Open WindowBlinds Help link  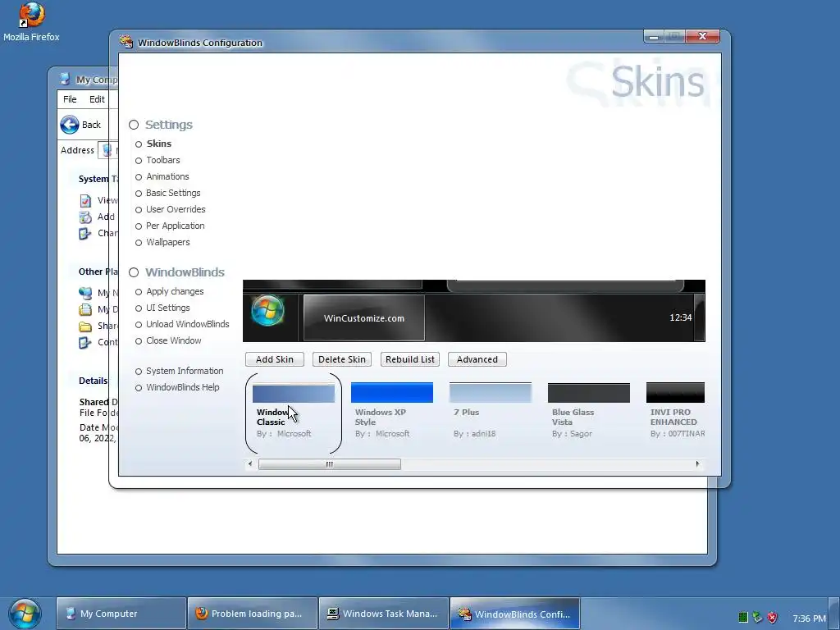(182, 387)
